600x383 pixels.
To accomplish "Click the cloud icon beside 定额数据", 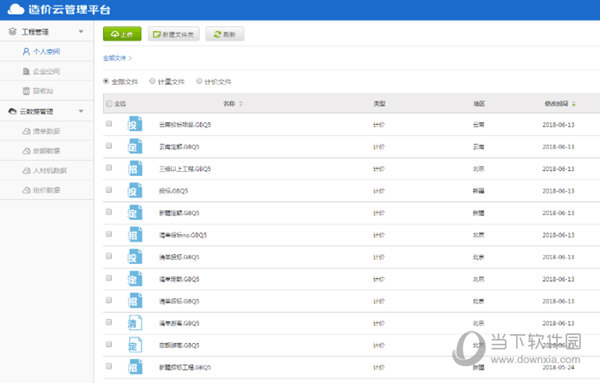I will point(26,151).
